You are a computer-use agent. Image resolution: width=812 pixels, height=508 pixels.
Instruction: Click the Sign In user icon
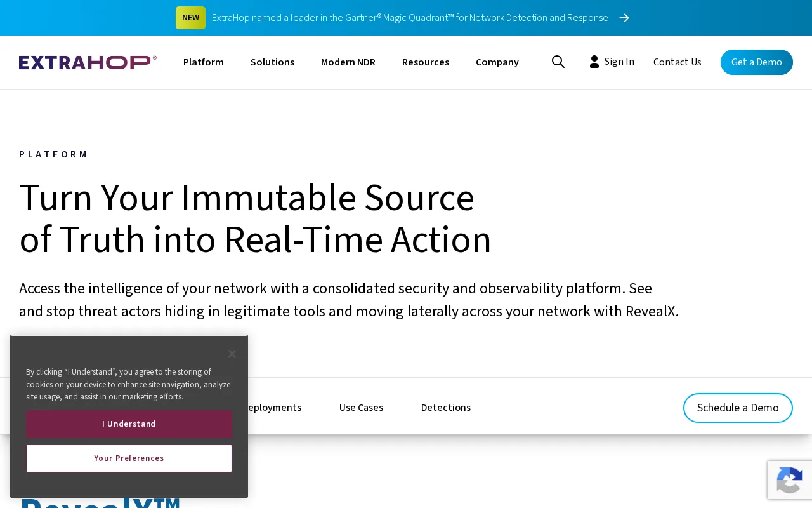point(594,62)
